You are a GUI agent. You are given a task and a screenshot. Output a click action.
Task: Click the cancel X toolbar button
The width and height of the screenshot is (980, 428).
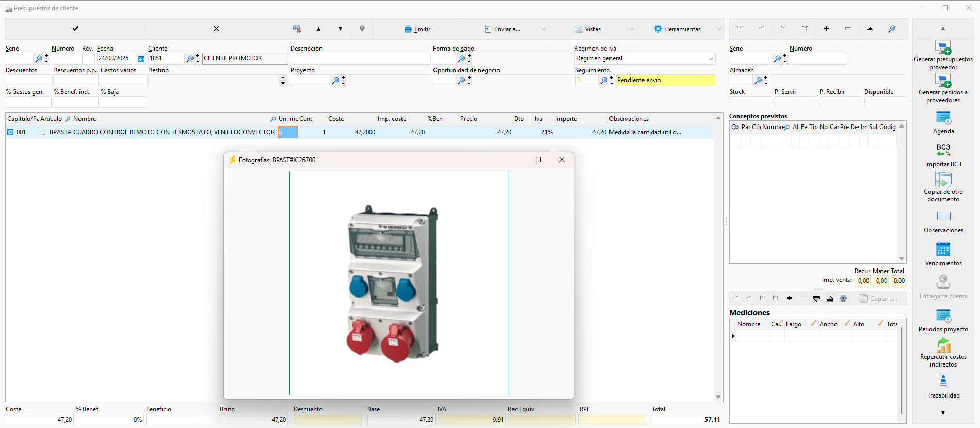[216, 29]
